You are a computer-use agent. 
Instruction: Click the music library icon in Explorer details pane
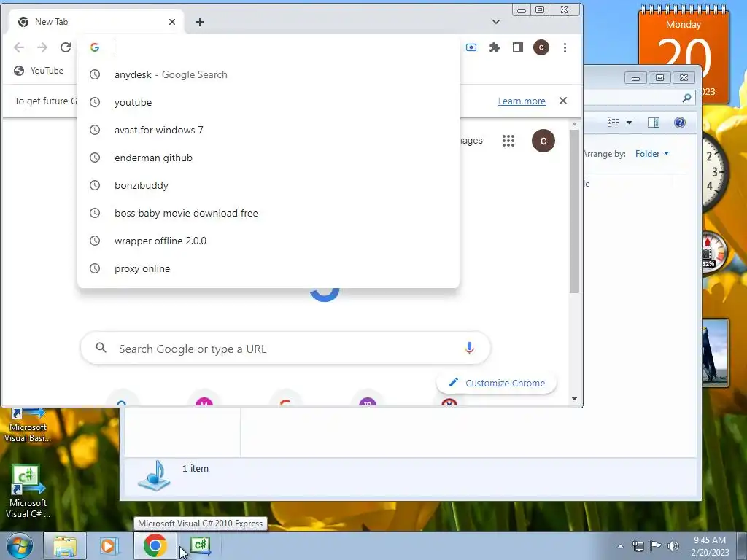pyautogui.click(x=155, y=475)
